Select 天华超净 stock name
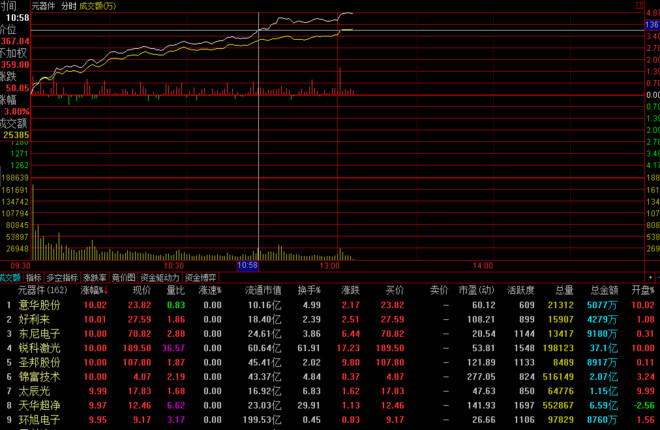The image size is (660, 430). click(39, 405)
